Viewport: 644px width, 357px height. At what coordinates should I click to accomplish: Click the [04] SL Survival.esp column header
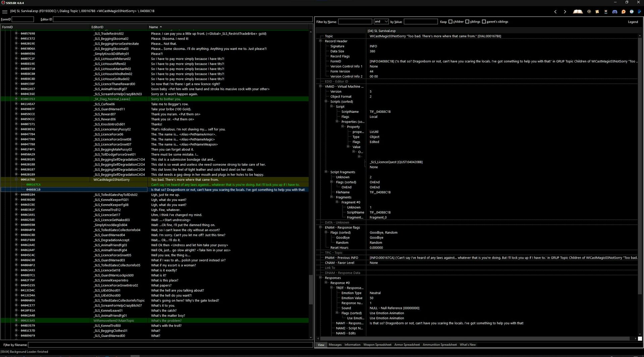pos(502,31)
